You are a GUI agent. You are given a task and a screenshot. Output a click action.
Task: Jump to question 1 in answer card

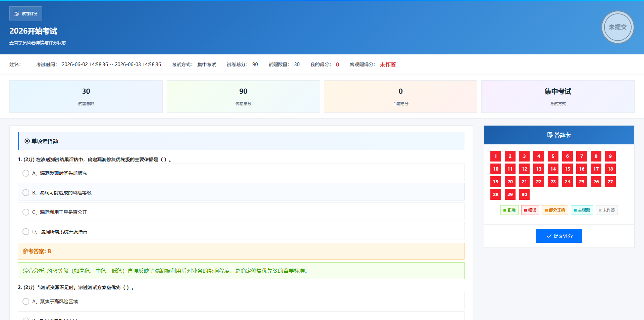[x=496, y=156]
